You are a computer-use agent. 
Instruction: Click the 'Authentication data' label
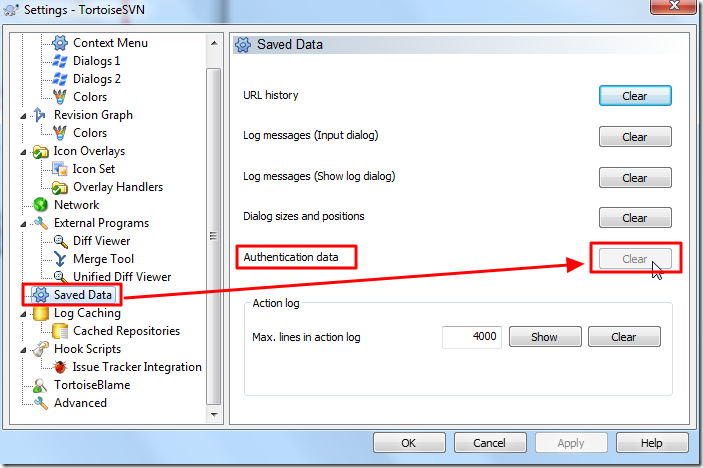(291, 257)
